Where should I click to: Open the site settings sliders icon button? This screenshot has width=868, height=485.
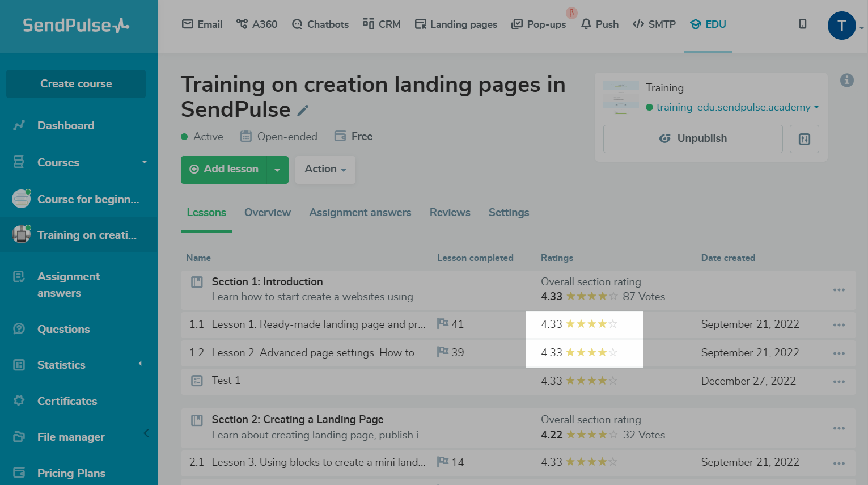pos(805,139)
